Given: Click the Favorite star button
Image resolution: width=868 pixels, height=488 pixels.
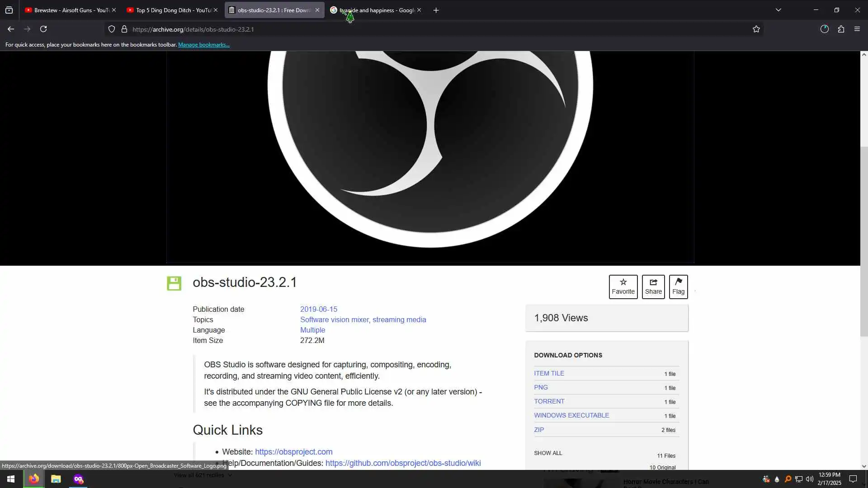Looking at the screenshot, I should click(623, 286).
